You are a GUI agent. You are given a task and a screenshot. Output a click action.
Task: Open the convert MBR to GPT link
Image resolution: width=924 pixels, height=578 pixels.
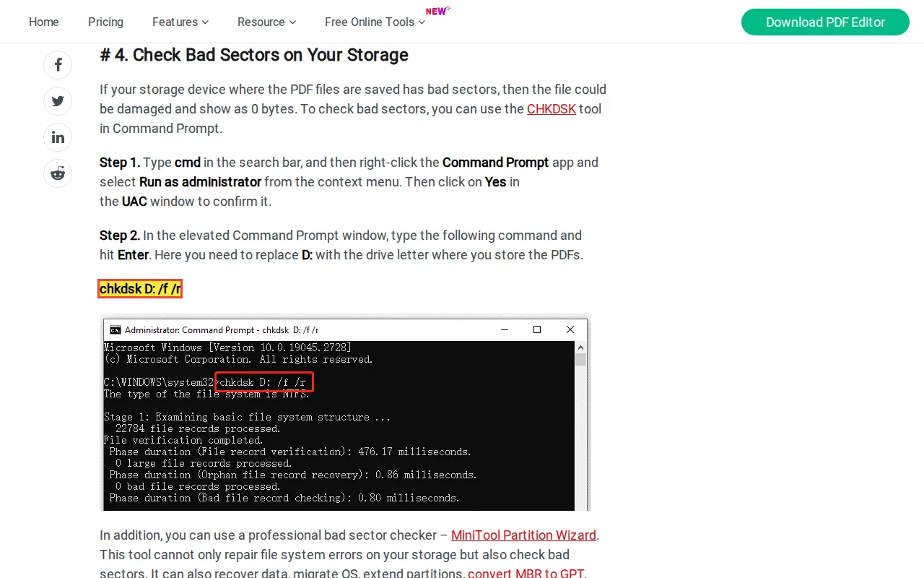tap(526, 574)
